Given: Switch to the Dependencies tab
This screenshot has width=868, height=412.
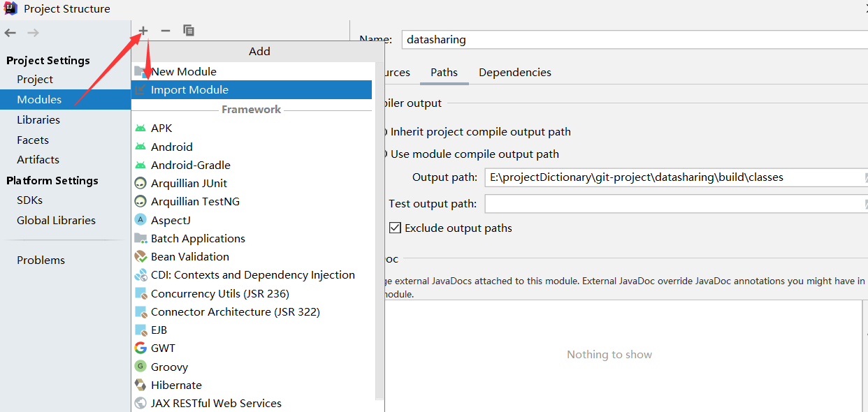Looking at the screenshot, I should [515, 73].
